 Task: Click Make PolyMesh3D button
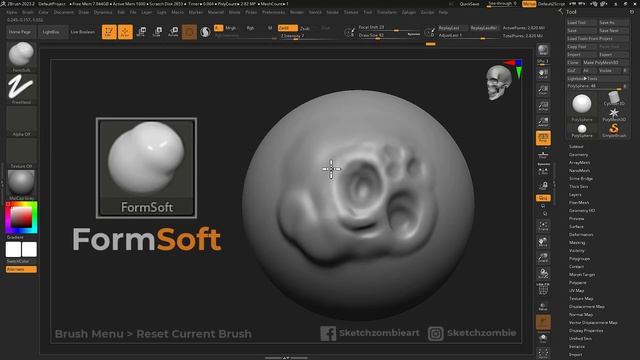[x=605, y=62]
